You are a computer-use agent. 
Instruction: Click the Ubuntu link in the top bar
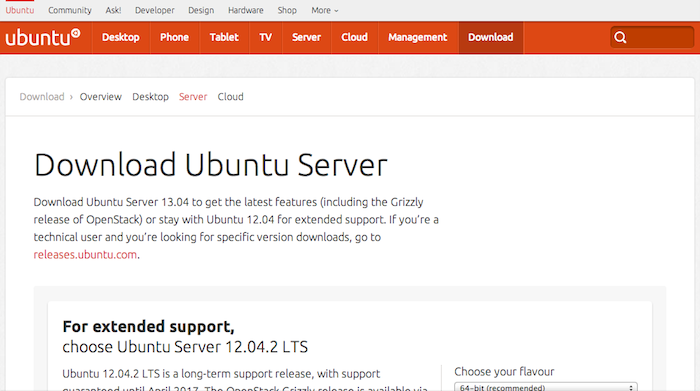20,10
